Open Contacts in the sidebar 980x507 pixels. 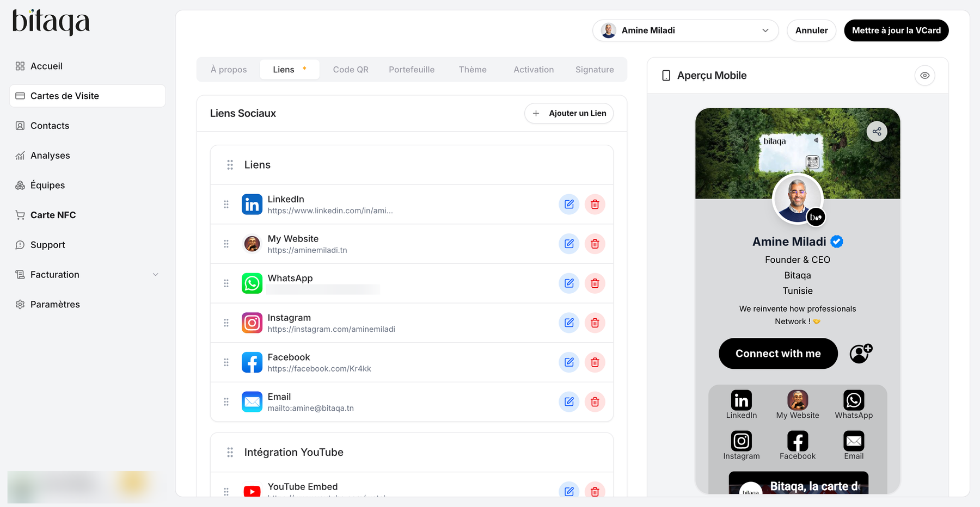(87, 126)
